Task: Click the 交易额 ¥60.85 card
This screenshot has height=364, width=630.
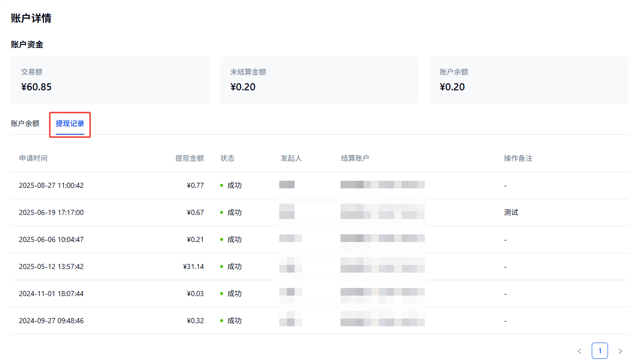Action: 110,80
